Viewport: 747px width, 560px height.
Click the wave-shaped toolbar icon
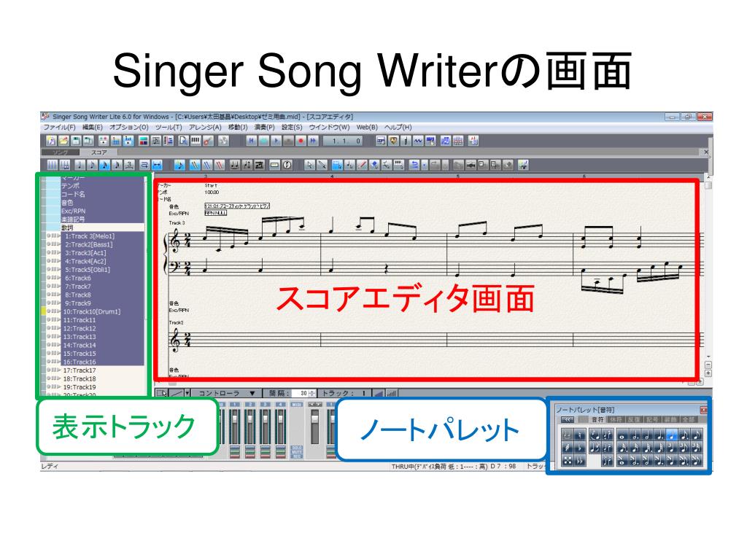point(418,141)
